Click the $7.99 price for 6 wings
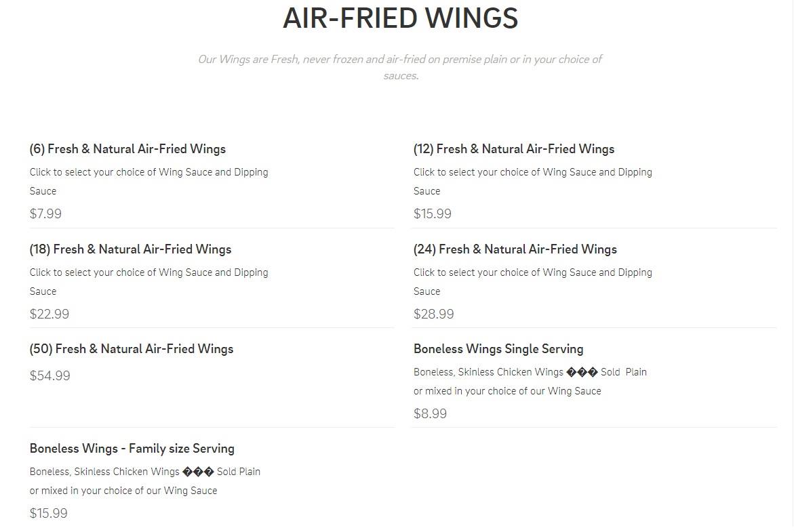The image size is (794, 532). click(x=45, y=214)
